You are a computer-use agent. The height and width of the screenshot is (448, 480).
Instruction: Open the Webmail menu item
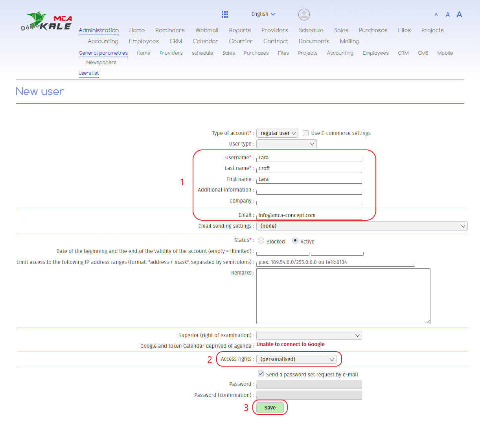coord(207,30)
